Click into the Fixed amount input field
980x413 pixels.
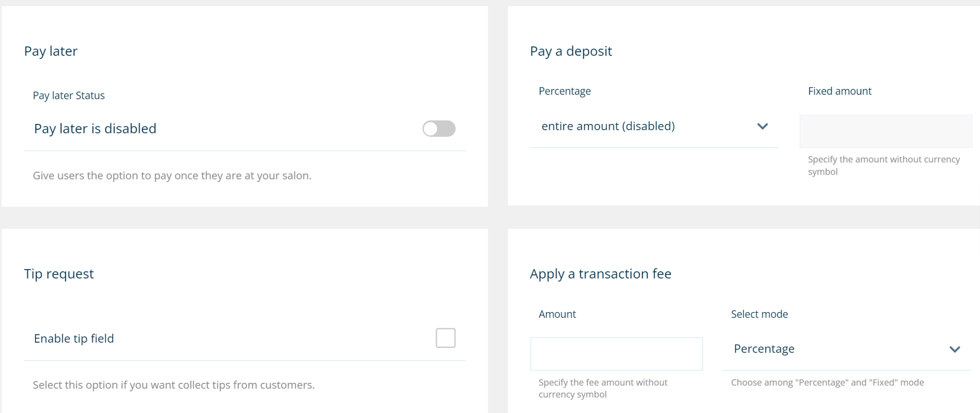885,131
